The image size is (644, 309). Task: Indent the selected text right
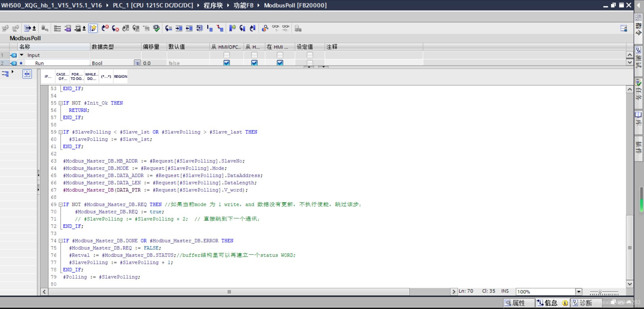[x=179, y=28]
